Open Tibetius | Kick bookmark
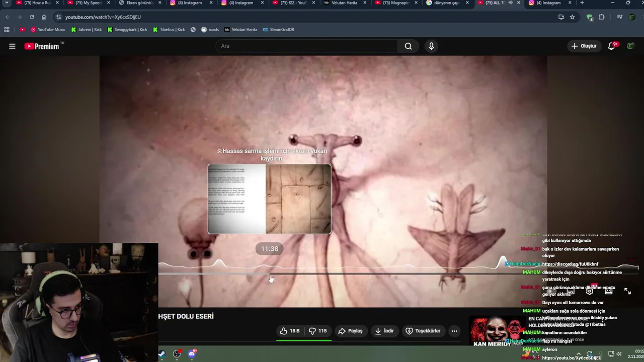Viewport: 644px width, 362px height. [x=169, y=30]
